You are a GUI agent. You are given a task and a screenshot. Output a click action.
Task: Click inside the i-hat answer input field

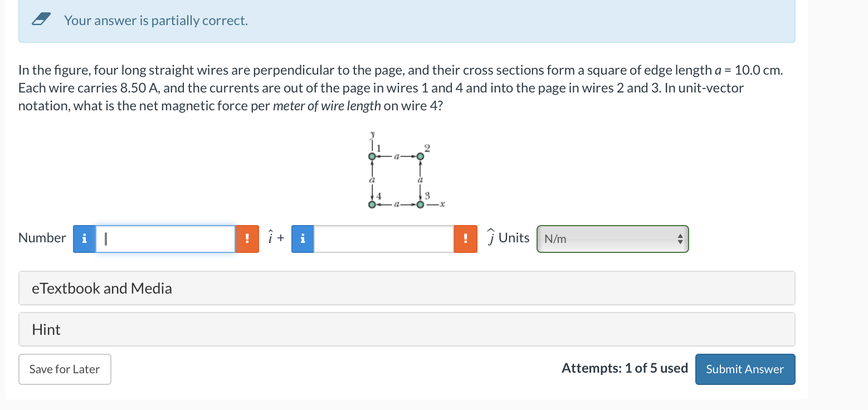pos(165,238)
